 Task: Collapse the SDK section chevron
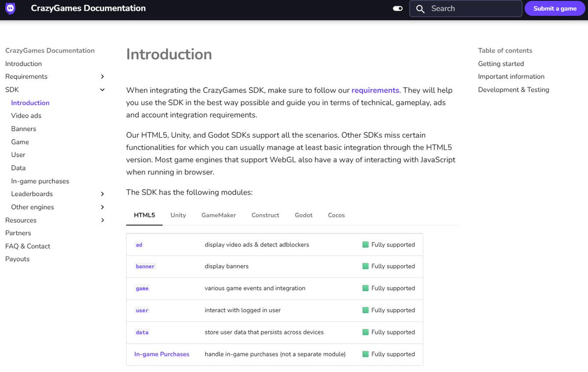tap(102, 90)
